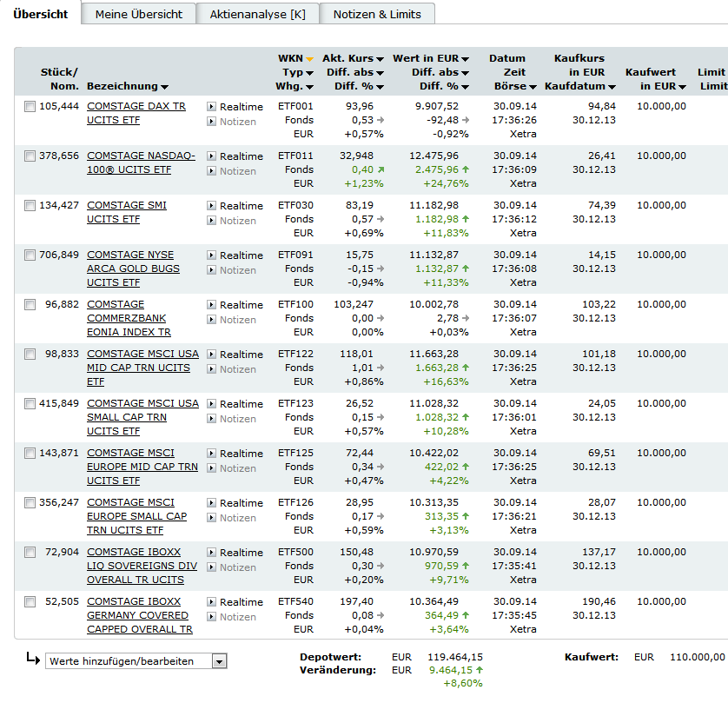Viewport: 728px width, 703px height.
Task: Check the MSCI EUROPE MID CAP row box
Action: point(30,454)
